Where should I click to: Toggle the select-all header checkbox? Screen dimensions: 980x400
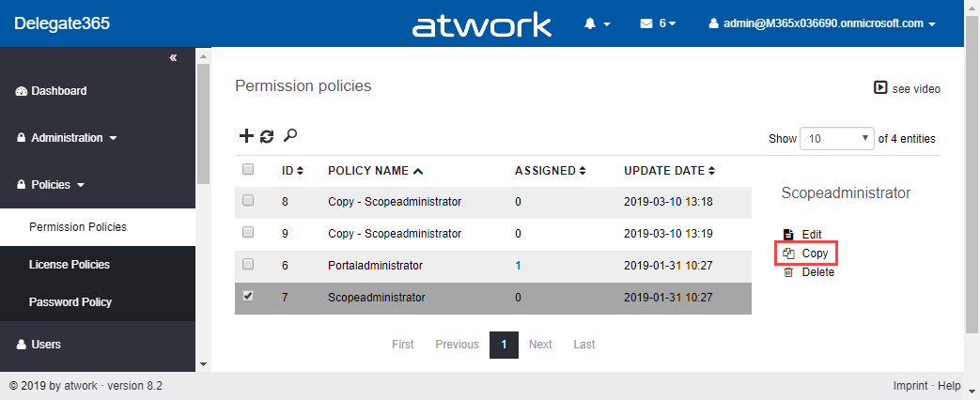tap(248, 170)
